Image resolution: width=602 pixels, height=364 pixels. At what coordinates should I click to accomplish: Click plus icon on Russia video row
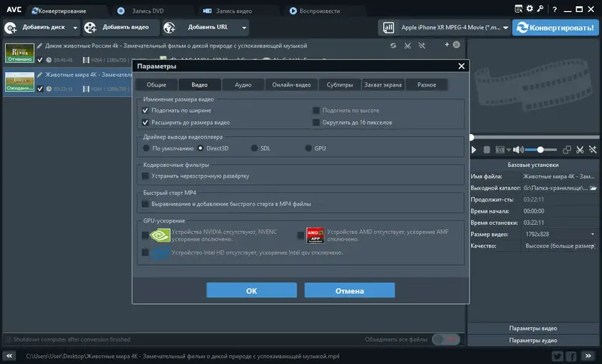pyautogui.click(x=446, y=44)
